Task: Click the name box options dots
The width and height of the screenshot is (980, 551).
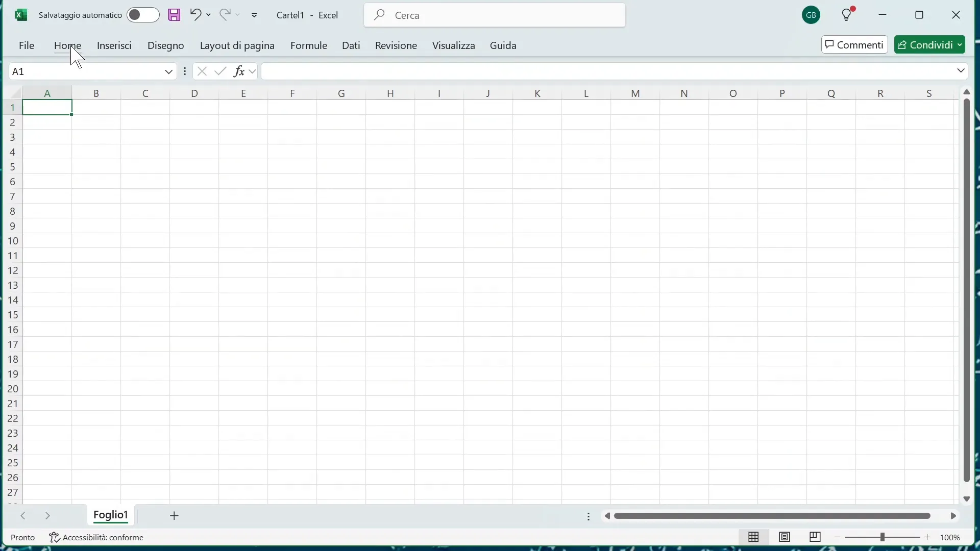Action: pos(186,72)
